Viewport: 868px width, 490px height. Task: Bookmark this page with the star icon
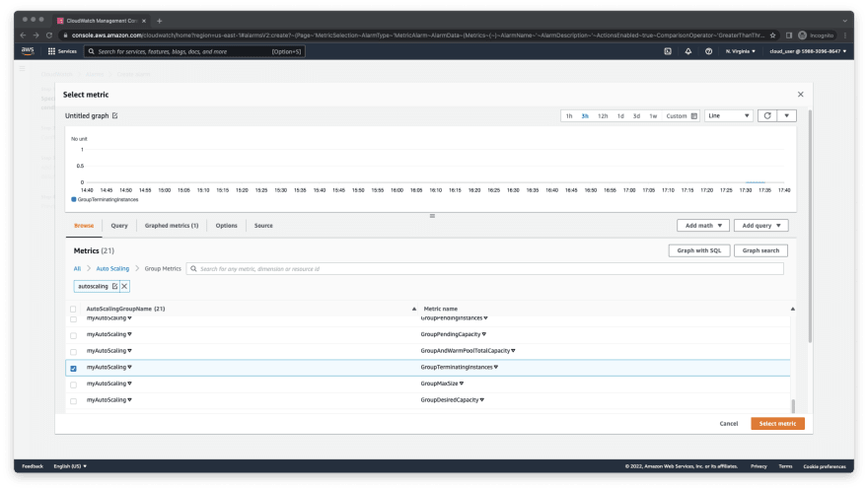tap(772, 35)
